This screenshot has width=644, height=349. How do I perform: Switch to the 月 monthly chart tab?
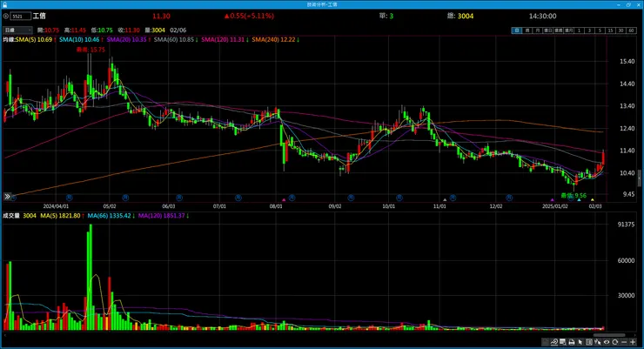point(538,30)
